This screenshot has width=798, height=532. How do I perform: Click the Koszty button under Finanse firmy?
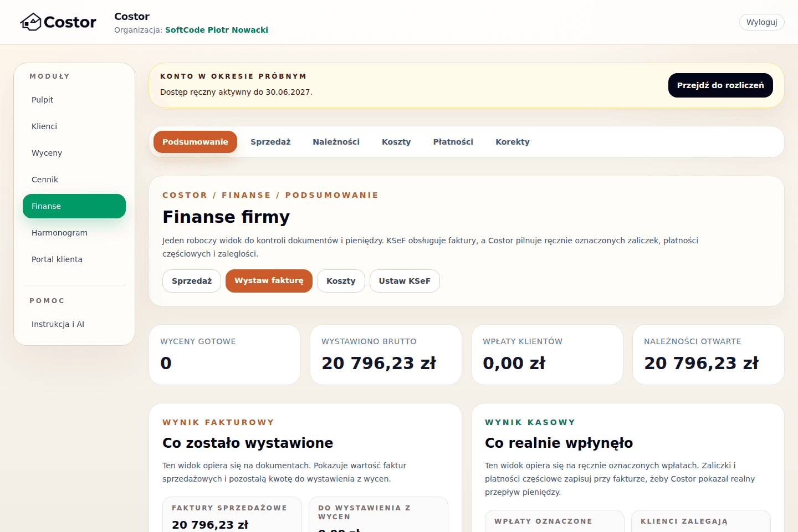(341, 281)
